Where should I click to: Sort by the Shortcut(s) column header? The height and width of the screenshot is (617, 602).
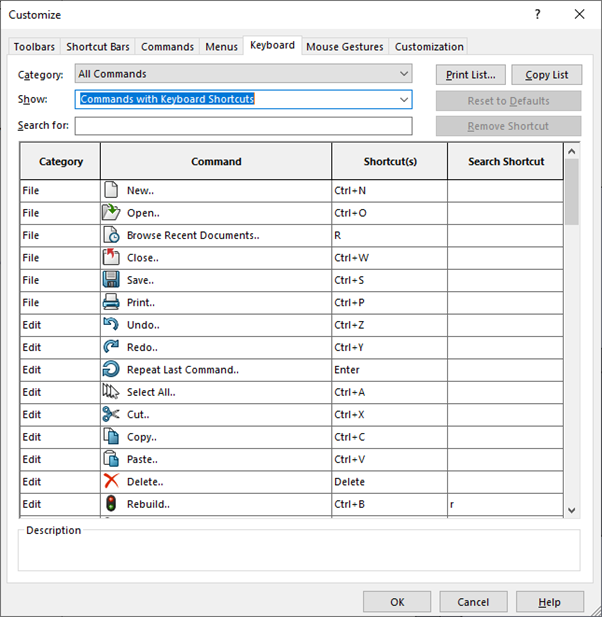coord(389,161)
